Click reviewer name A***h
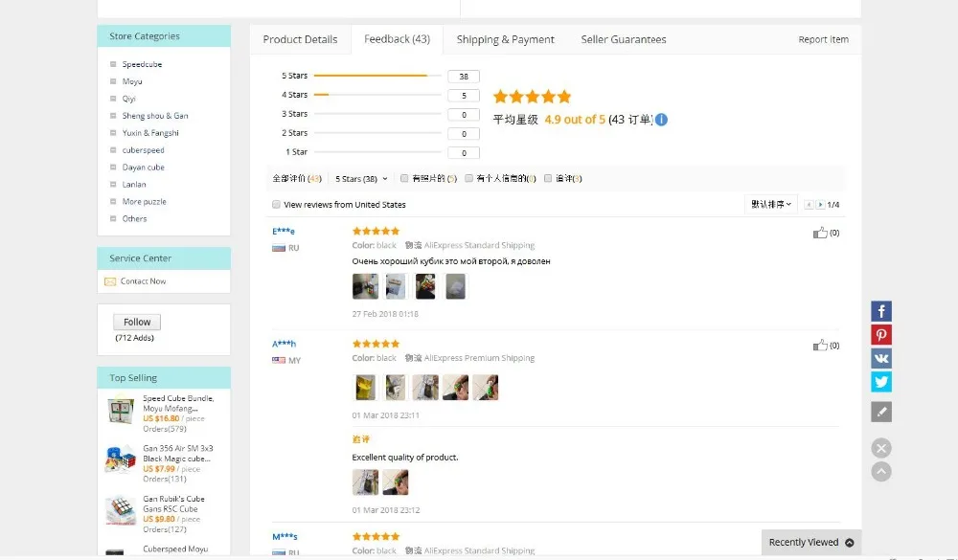The image size is (958, 560). pyautogui.click(x=285, y=344)
